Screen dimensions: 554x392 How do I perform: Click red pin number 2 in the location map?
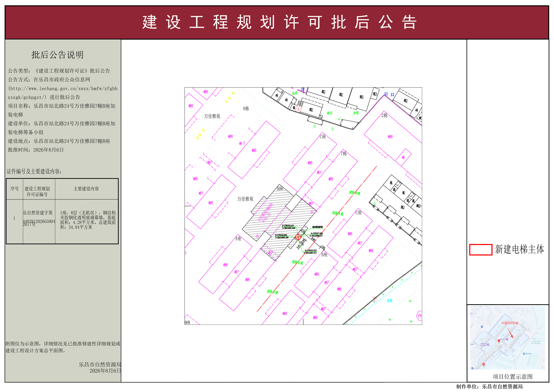[x=484, y=365]
